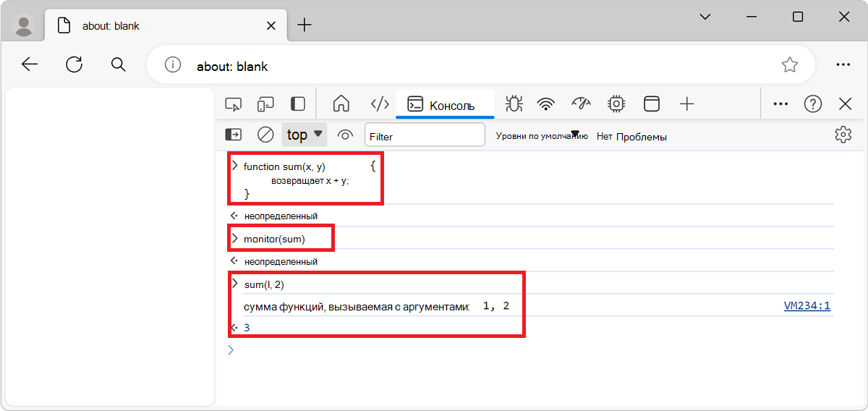Select the Консоль tab
Screen dimensions: 868x411
tap(445, 105)
